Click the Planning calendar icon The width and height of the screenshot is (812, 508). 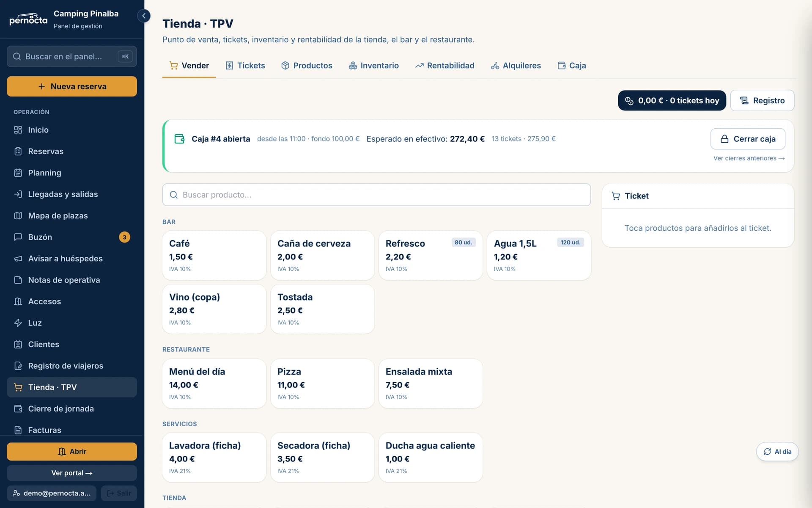pos(18,173)
